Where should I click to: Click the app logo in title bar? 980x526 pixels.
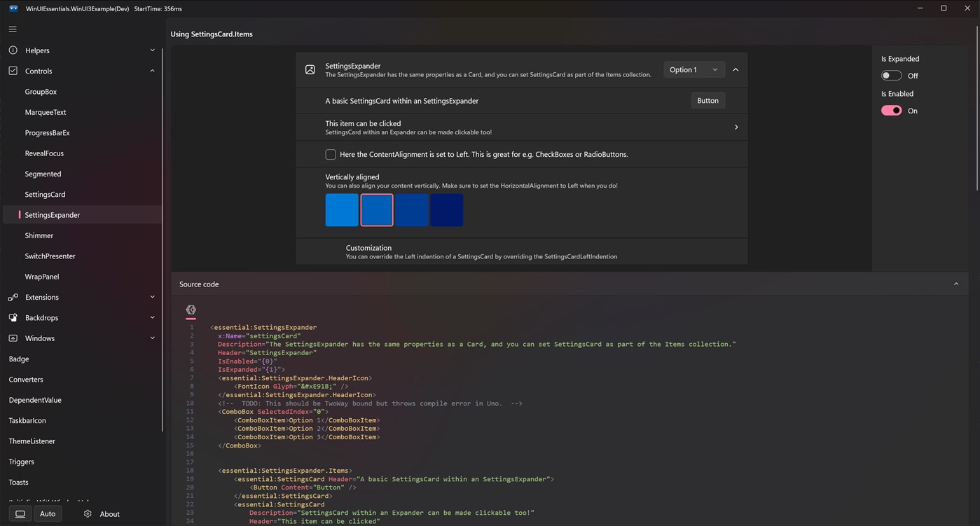click(13, 8)
